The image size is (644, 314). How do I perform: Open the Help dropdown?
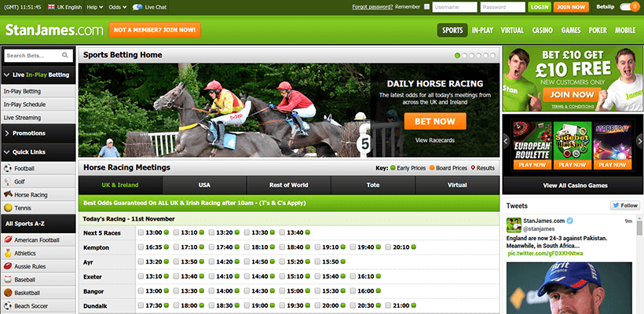(x=95, y=7)
